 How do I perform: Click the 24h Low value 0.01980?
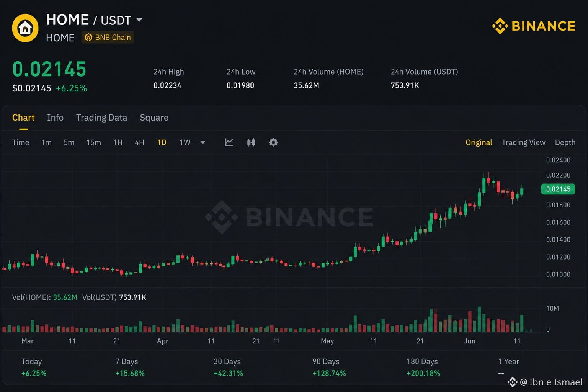(240, 85)
